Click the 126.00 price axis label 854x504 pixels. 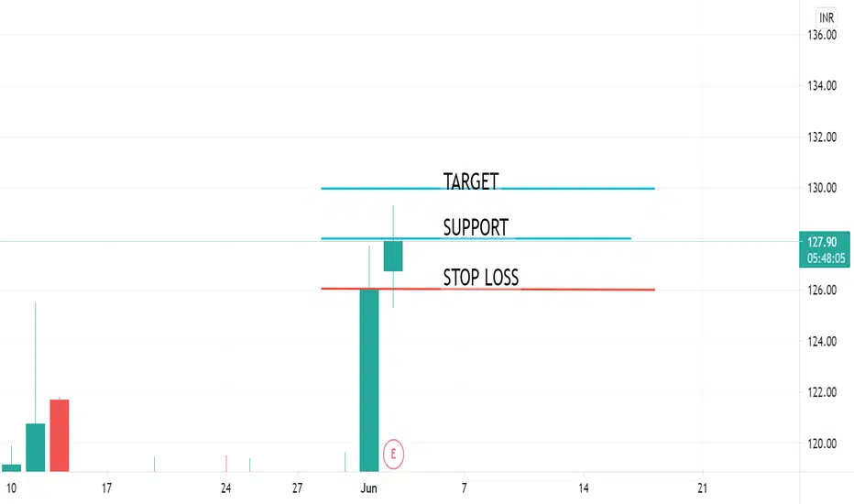pos(822,290)
